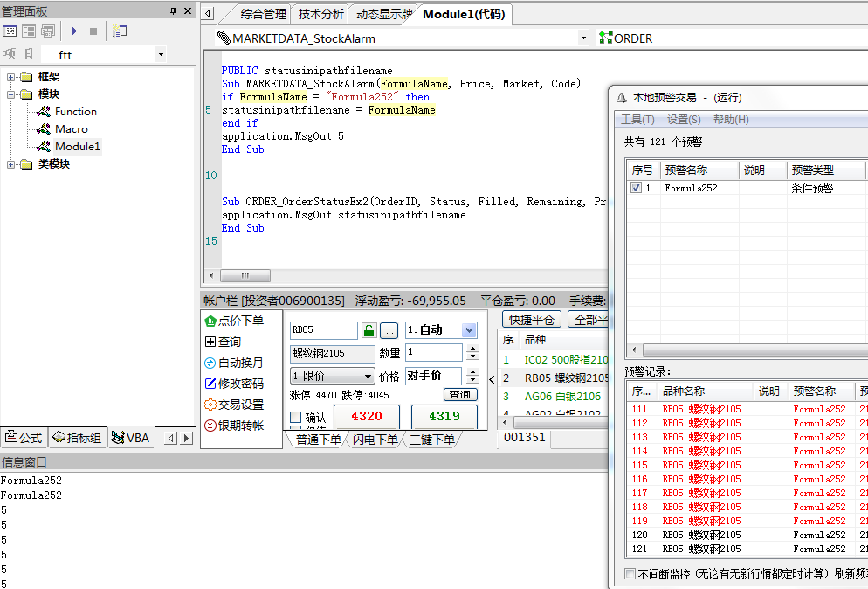The image size is (868, 589).
Task: Click the VBA tab icon at panel bottom
Action: 117,437
